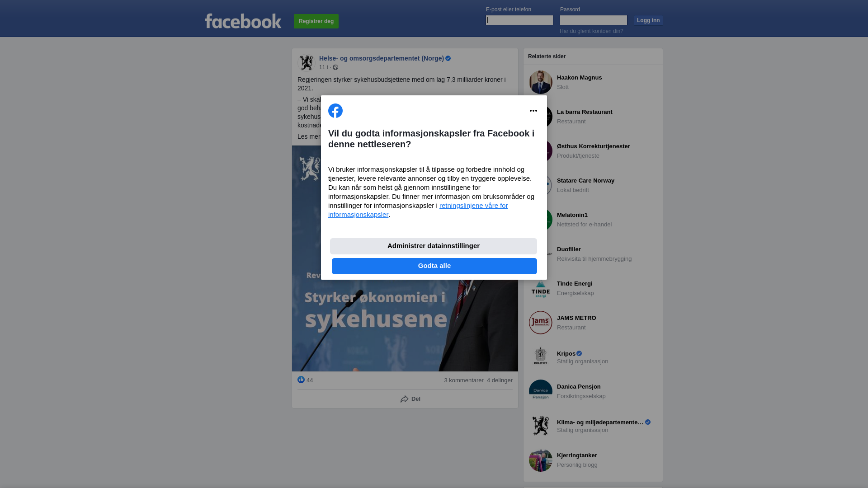868x488 pixels.
Task: Click Administrer datainnstillinger button
Action: pos(434,246)
